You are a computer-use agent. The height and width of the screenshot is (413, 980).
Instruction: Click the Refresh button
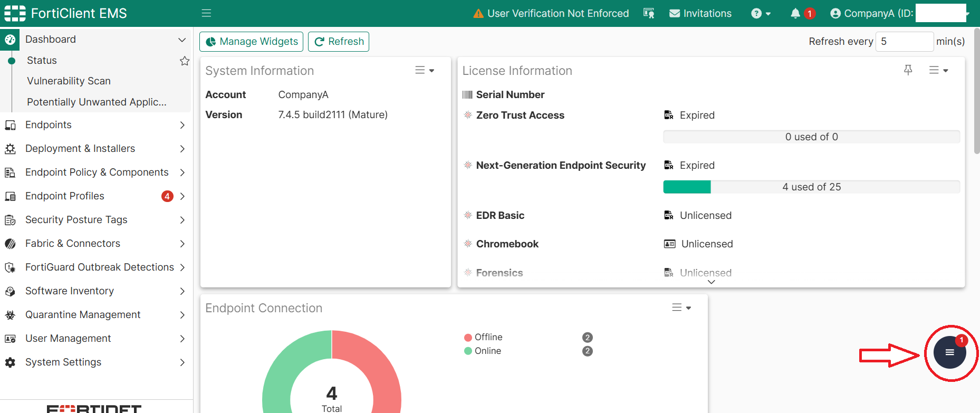point(338,42)
